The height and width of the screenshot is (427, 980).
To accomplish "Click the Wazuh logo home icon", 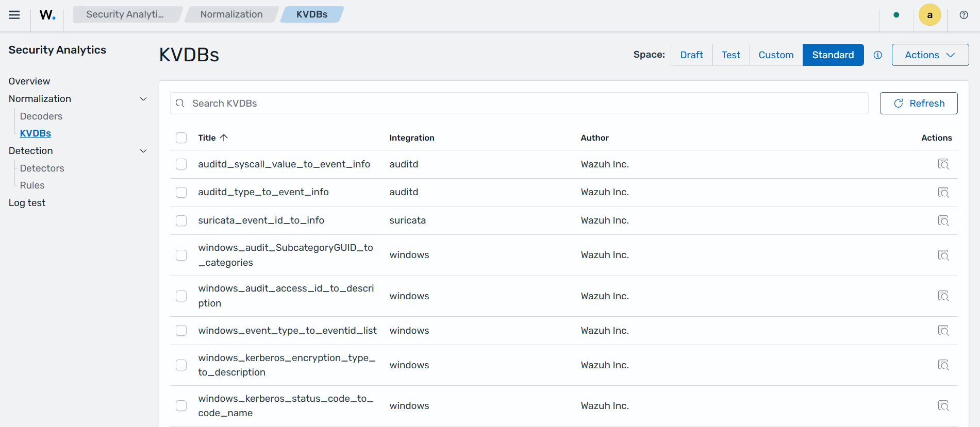I will click(x=47, y=15).
